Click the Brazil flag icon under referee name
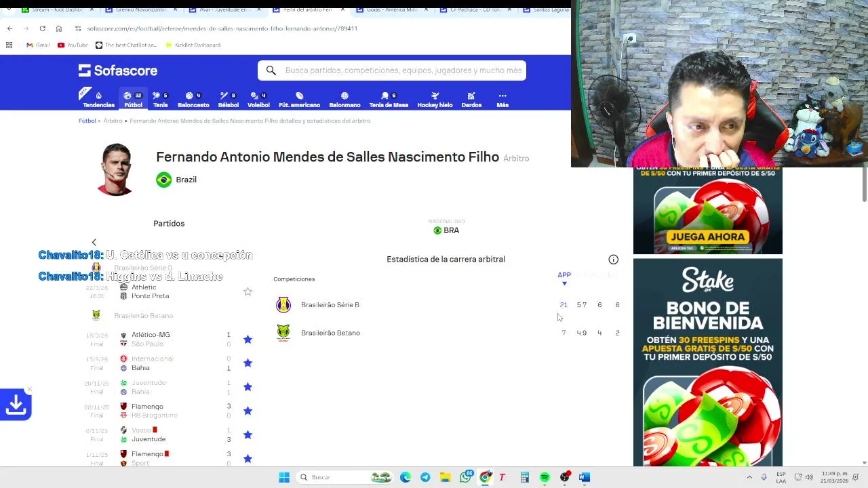Image resolution: width=868 pixels, height=488 pixels. click(x=163, y=180)
